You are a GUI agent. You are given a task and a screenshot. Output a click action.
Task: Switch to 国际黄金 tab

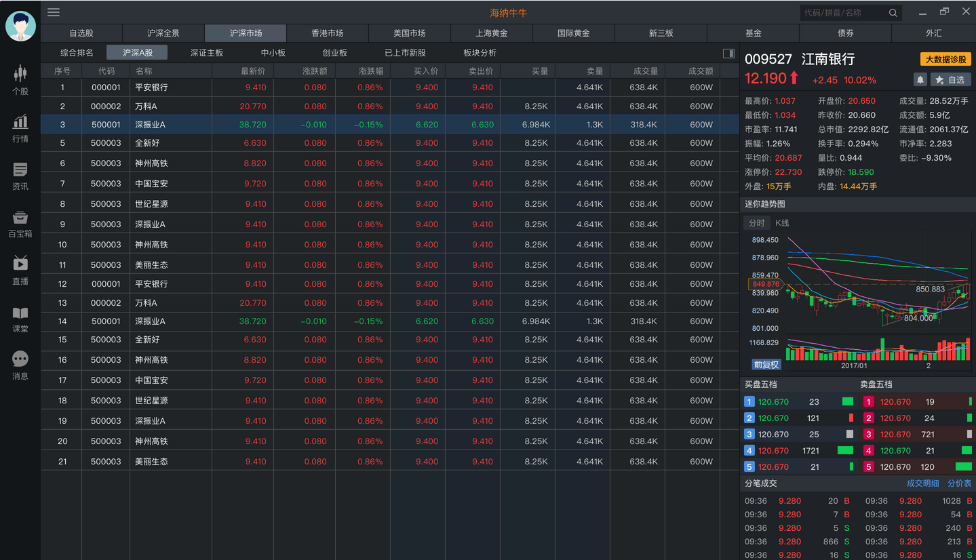(x=574, y=33)
